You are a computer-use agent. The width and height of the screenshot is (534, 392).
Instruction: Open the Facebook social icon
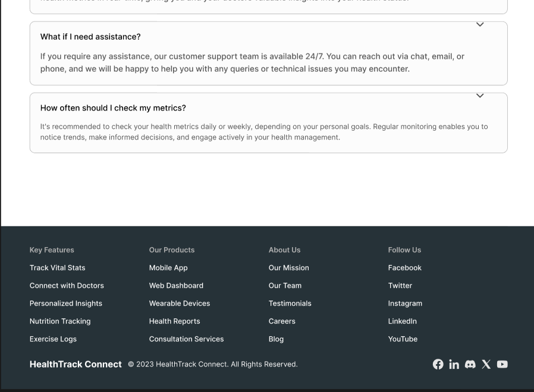[438, 364]
